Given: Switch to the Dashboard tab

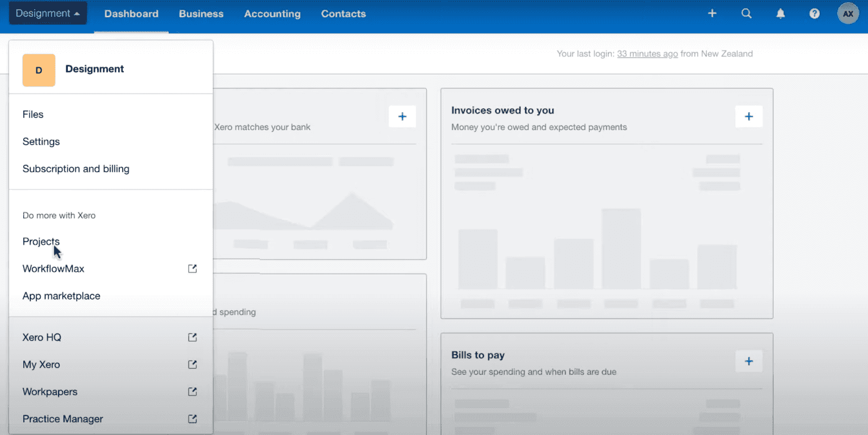Looking at the screenshot, I should [x=131, y=14].
